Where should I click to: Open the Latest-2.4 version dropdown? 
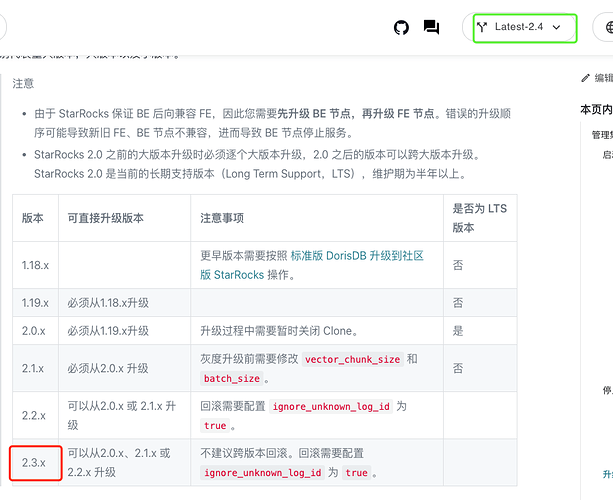(x=524, y=27)
